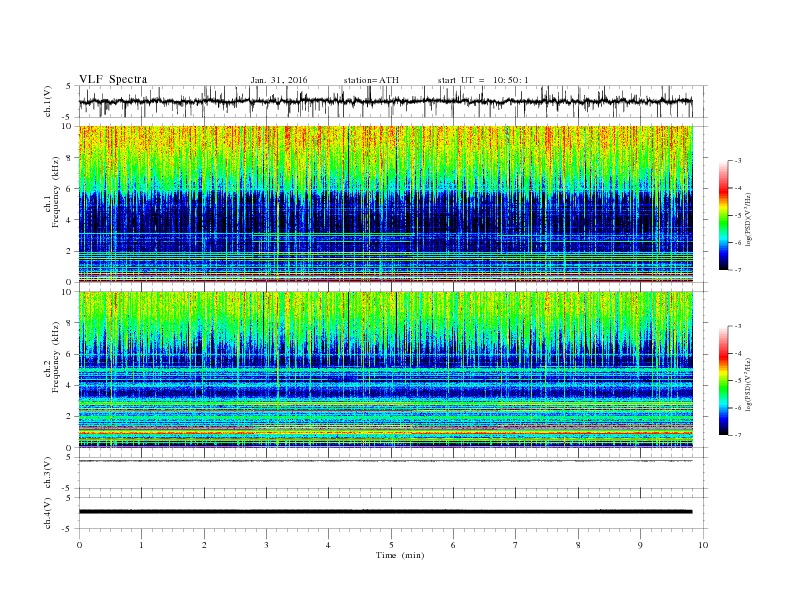
Task: Click time axis tick label "2"
Action: [204, 545]
